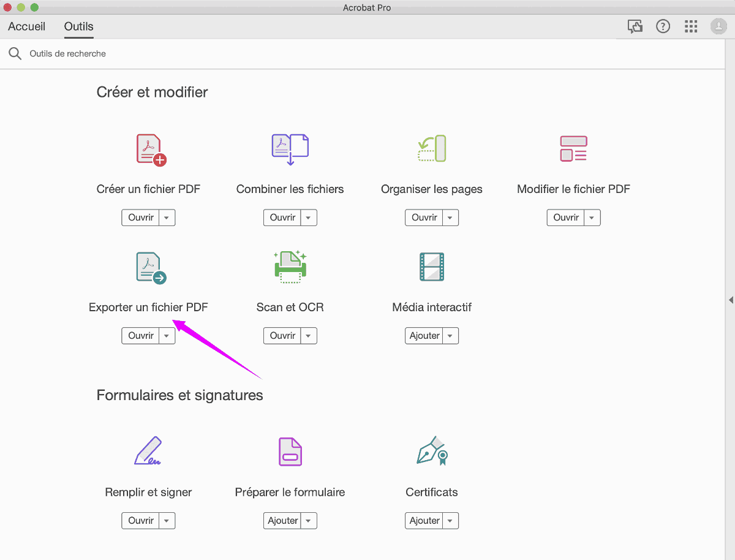Open Modifier le fichier PDF with Ouvrir
The image size is (735, 560).
point(566,218)
